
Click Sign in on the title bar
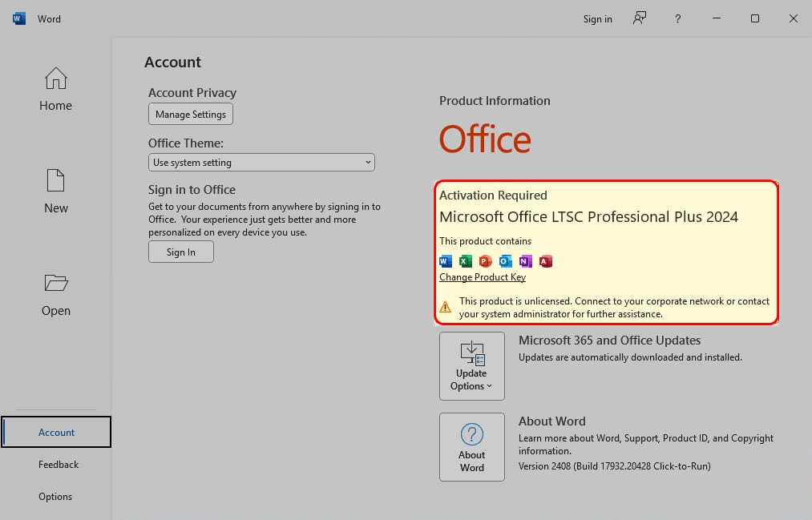[x=598, y=19]
